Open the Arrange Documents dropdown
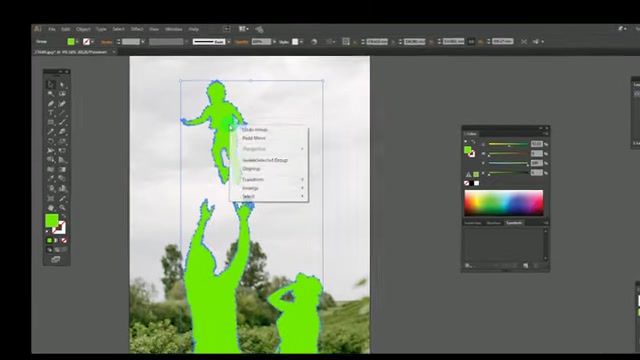The width and height of the screenshot is (640, 360). (244, 29)
